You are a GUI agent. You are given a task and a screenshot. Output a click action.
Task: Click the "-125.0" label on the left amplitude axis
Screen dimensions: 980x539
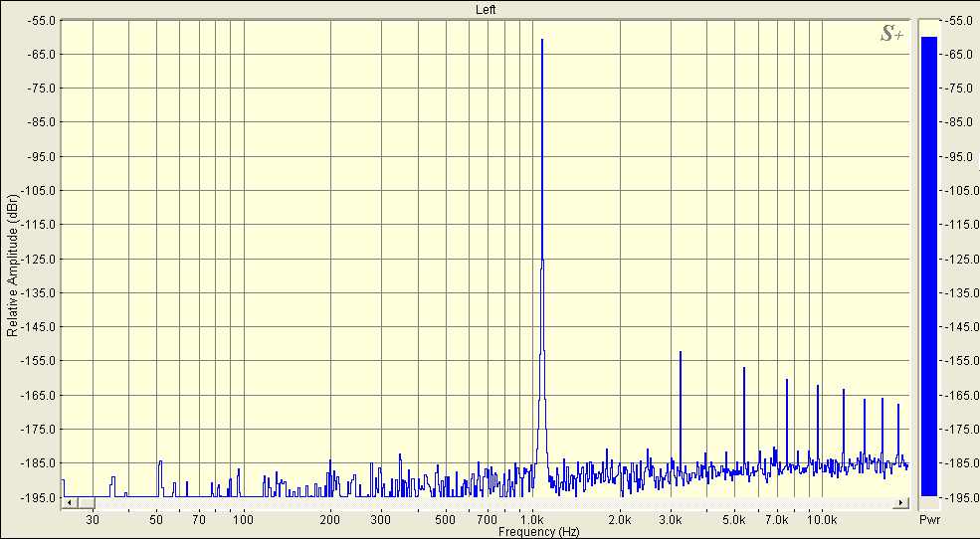click(39, 259)
